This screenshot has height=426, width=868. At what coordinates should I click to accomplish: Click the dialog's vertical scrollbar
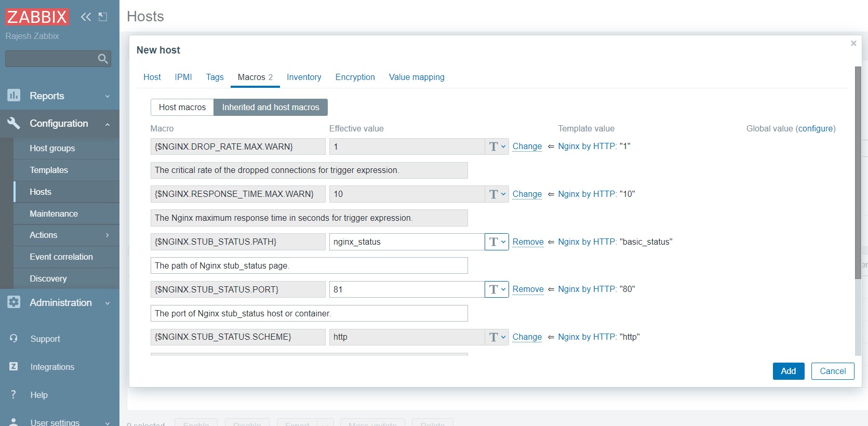pos(858,171)
